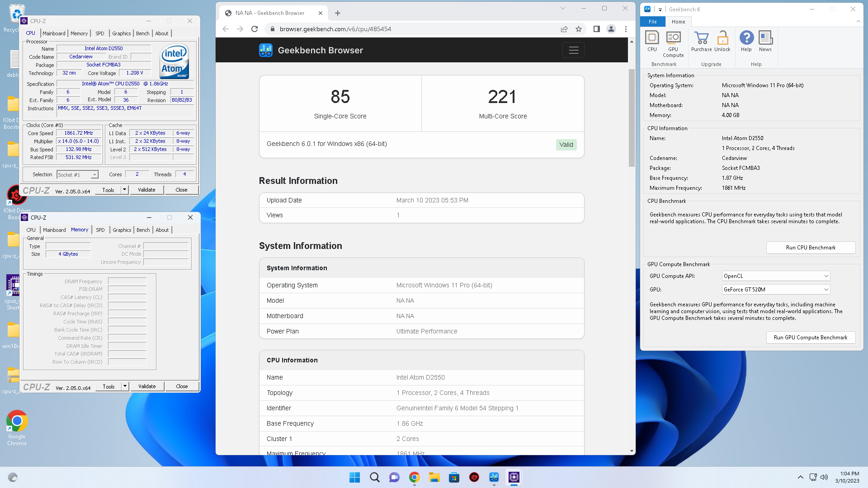Open a new Chrome tab with plus
868x488 pixels.
(338, 13)
